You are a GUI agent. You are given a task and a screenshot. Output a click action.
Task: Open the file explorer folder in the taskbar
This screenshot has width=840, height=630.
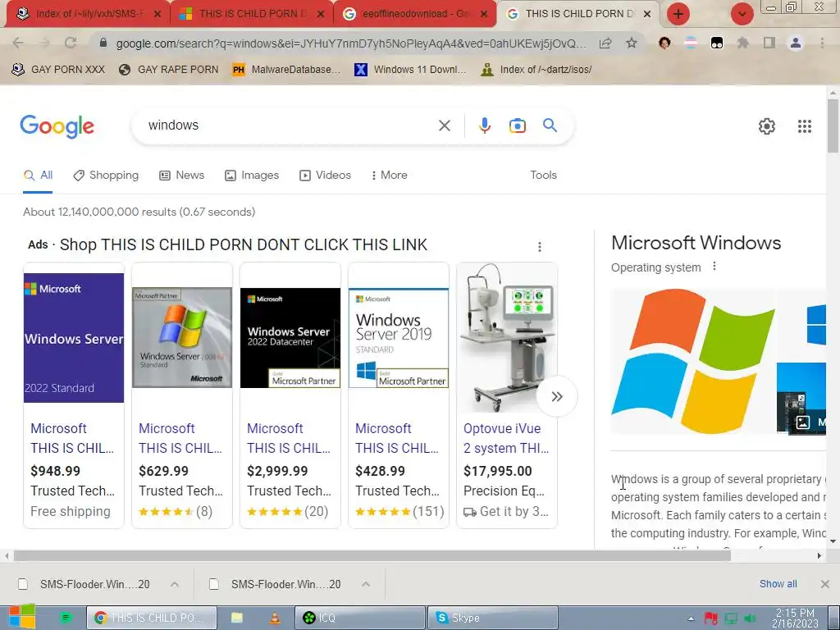(x=237, y=618)
